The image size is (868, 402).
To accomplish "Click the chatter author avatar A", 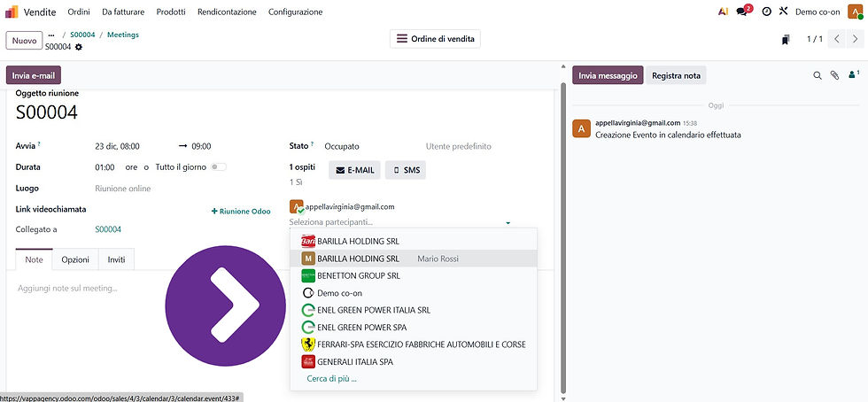I will click(x=581, y=128).
